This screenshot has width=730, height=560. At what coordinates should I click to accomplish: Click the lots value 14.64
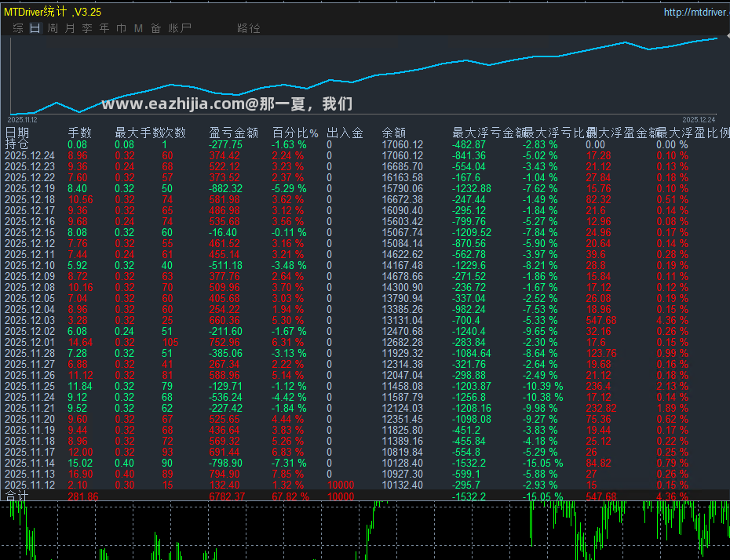pos(80,342)
